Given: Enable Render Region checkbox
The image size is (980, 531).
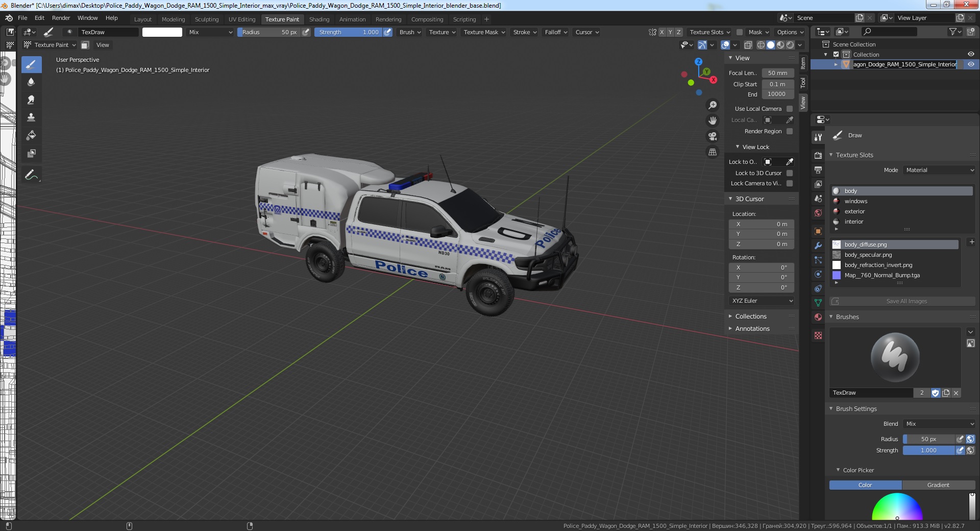Looking at the screenshot, I should tap(790, 131).
